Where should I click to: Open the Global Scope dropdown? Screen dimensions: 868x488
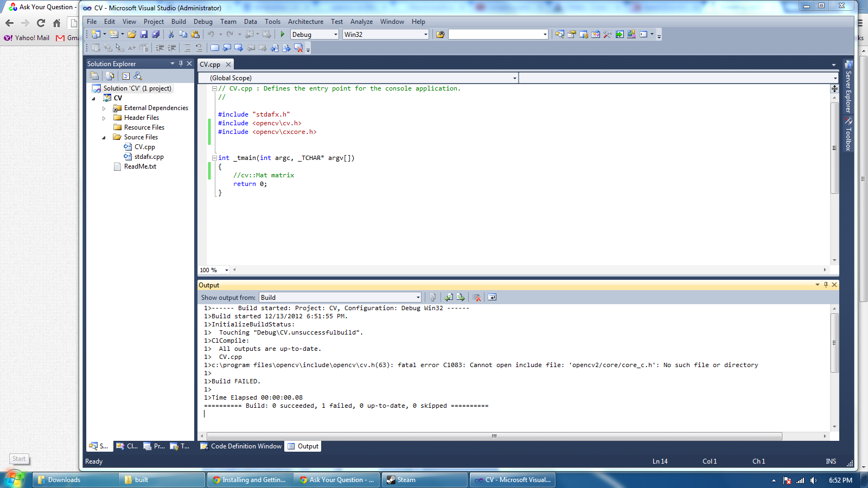(x=515, y=78)
